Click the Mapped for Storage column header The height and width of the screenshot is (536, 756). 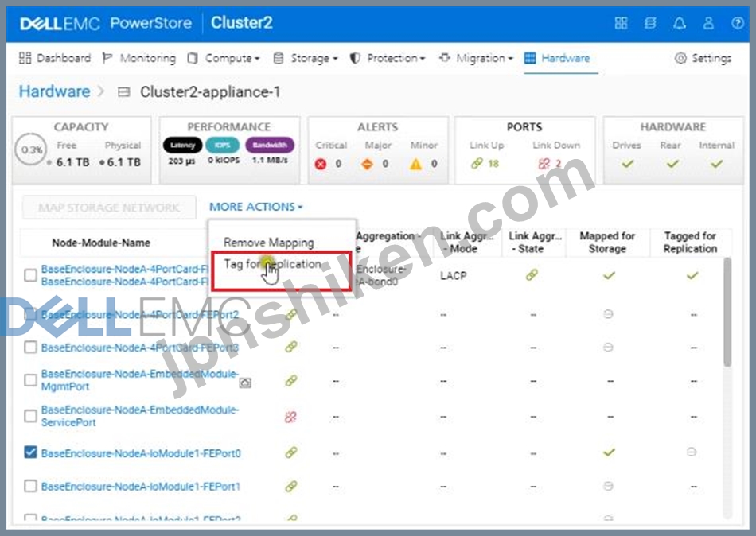(607, 243)
